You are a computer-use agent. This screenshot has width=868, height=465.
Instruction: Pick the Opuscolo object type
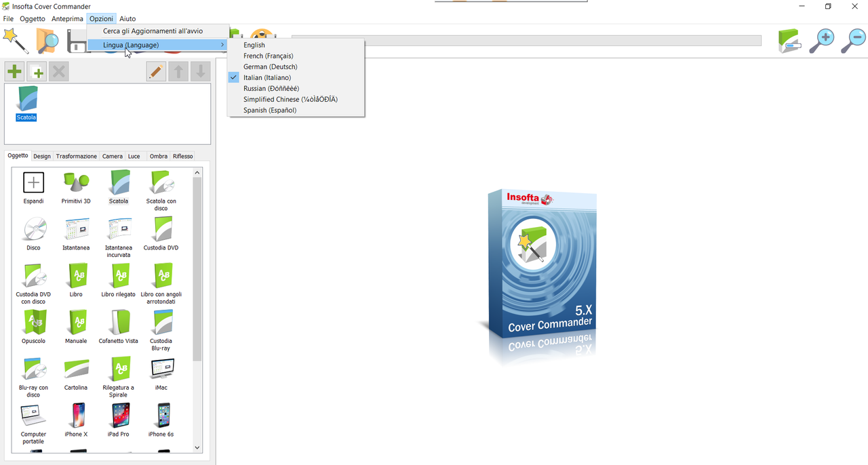33,327
